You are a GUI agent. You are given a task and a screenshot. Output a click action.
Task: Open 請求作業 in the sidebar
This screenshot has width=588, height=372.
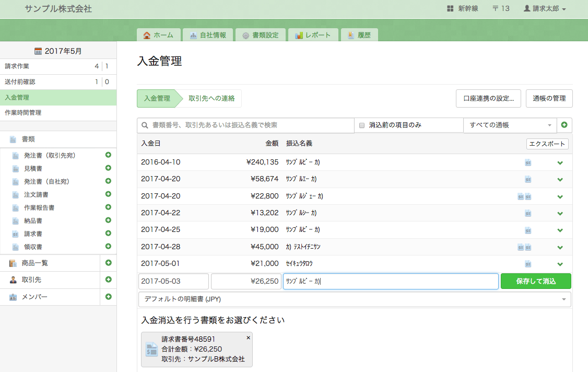[x=58, y=66]
